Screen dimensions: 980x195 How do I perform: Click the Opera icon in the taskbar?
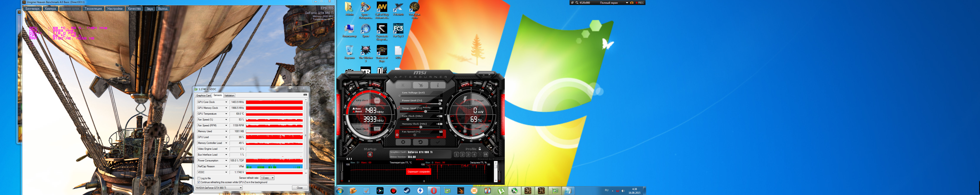tap(434, 191)
